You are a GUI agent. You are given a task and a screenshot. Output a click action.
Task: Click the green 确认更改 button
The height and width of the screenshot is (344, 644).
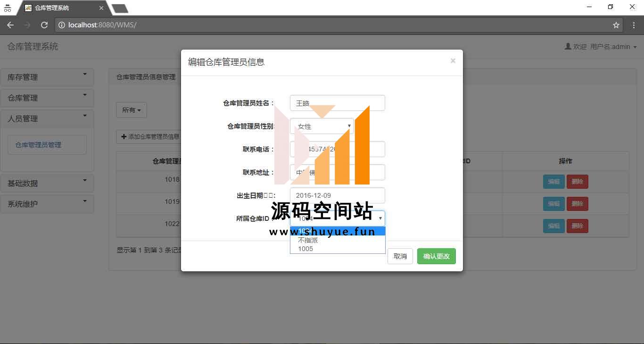click(x=436, y=256)
